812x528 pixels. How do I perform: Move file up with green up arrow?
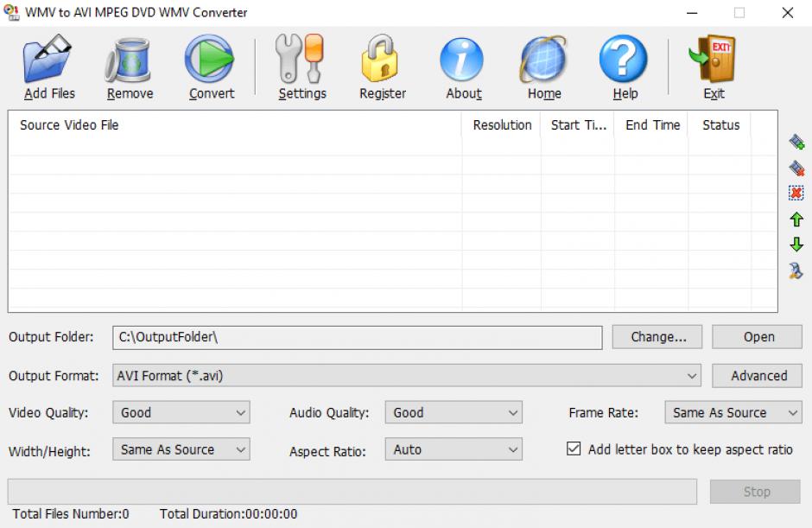click(x=796, y=219)
